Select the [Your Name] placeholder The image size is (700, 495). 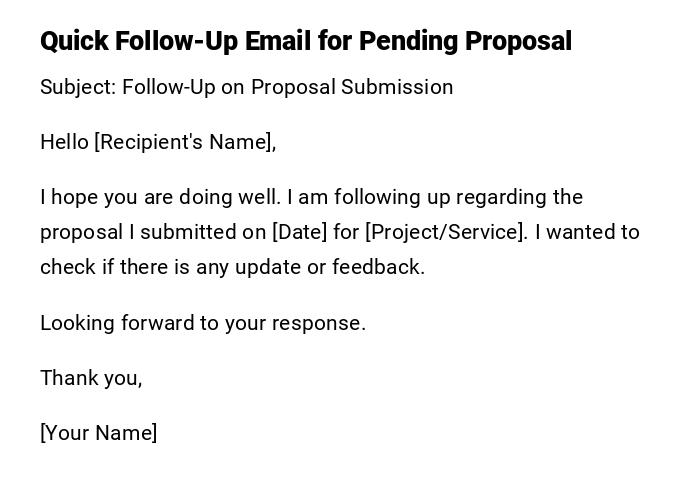99,433
